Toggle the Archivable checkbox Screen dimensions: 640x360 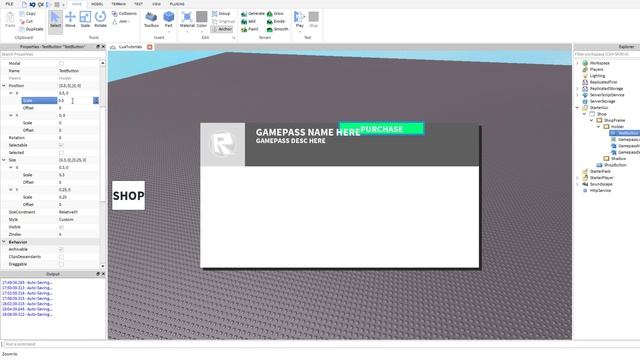[x=61, y=249]
